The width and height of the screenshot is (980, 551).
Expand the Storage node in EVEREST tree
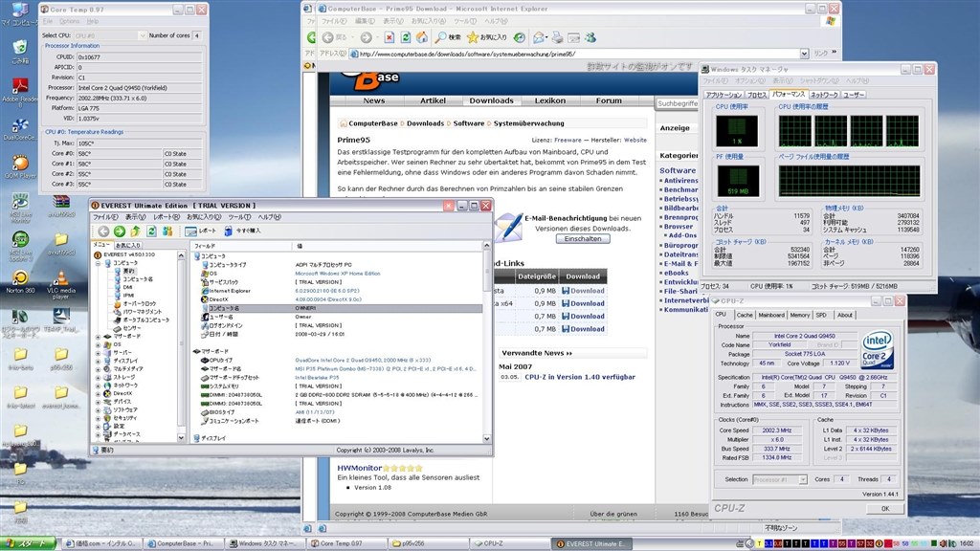(99, 377)
